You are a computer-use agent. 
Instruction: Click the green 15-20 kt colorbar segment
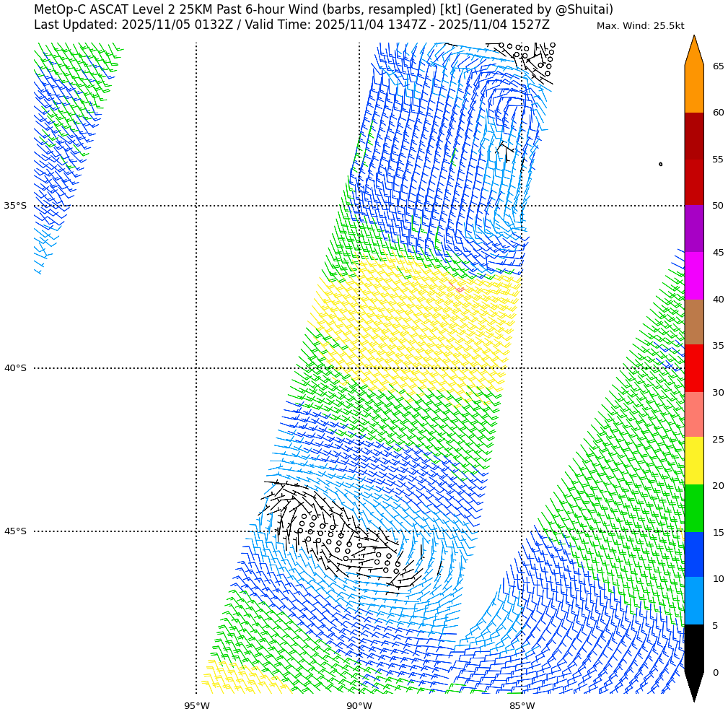point(693,508)
